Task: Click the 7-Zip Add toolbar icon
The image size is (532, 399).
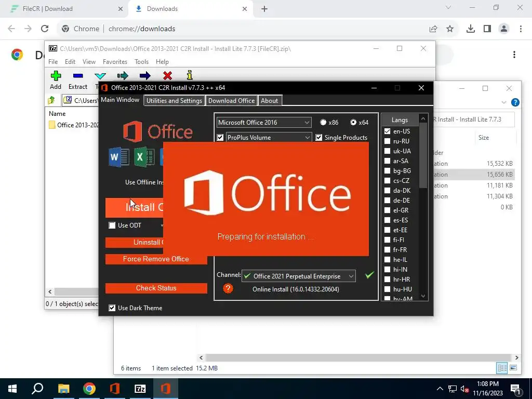Action: coord(56,76)
